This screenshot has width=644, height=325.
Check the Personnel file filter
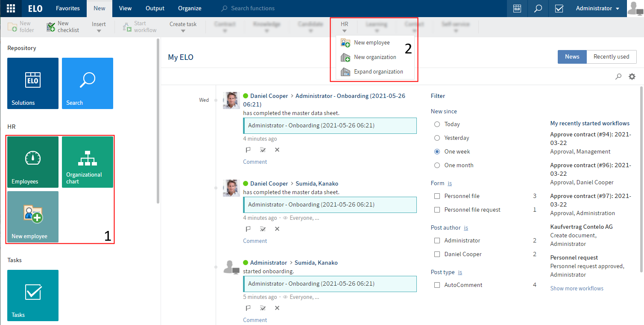pyautogui.click(x=437, y=196)
